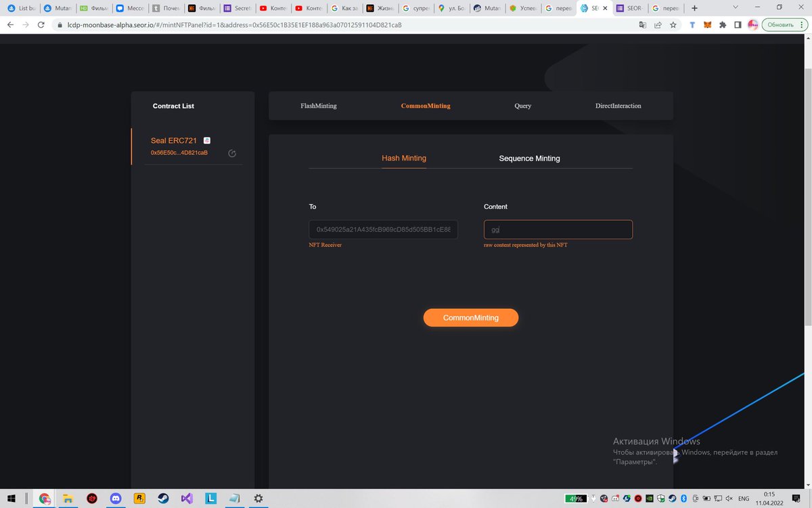Click the Обновить update button

coord(784,24)
